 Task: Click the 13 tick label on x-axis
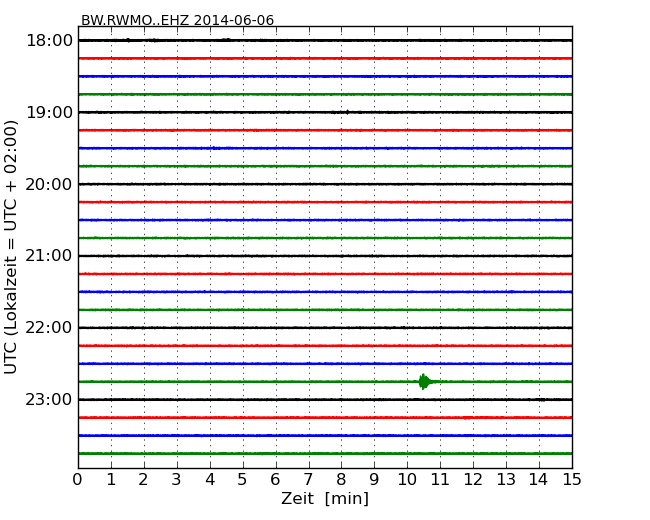(506, 480)
